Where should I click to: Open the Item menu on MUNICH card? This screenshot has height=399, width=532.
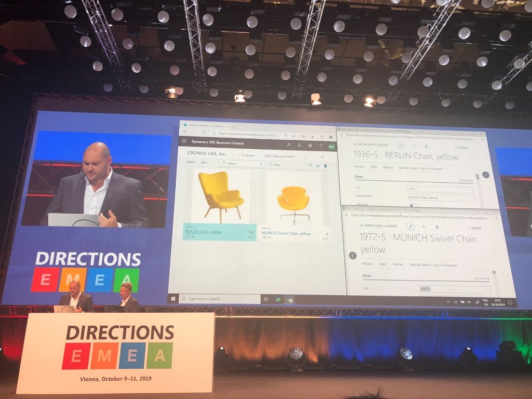[383, 264]
